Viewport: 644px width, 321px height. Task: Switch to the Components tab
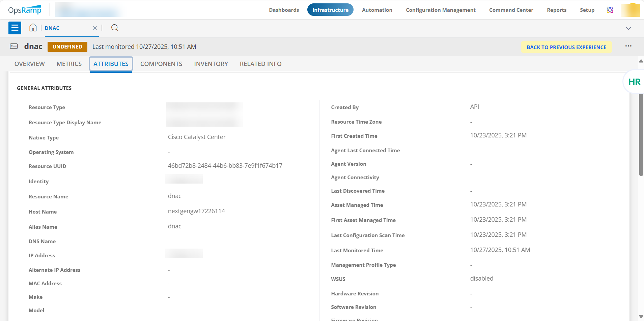coord(161,64)
